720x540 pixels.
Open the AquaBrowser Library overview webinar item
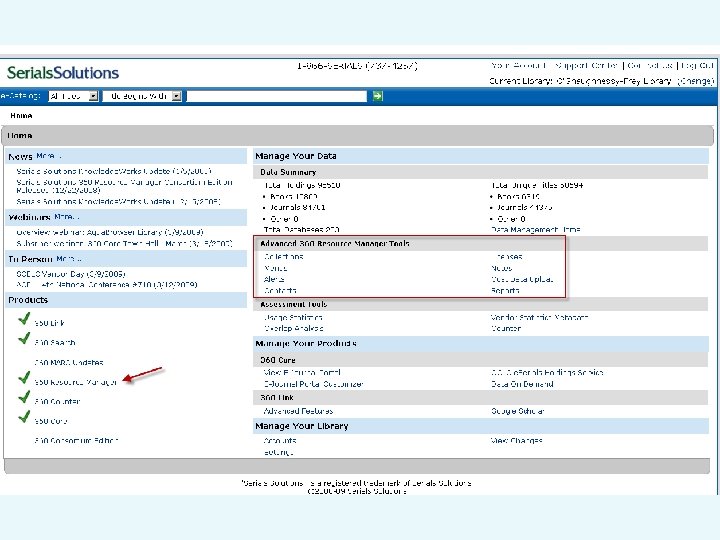pos(110,232)
